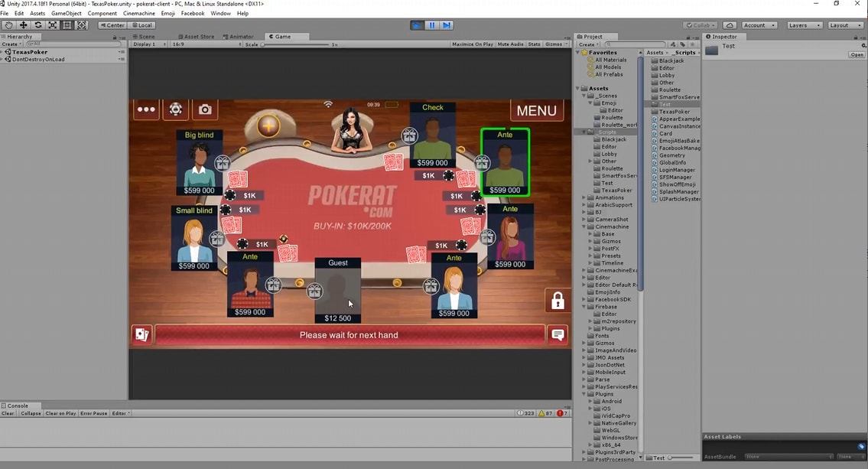Click the gold plus add-chips button
This screenshot has height=469, width=868.
click(x=268, y=126)
